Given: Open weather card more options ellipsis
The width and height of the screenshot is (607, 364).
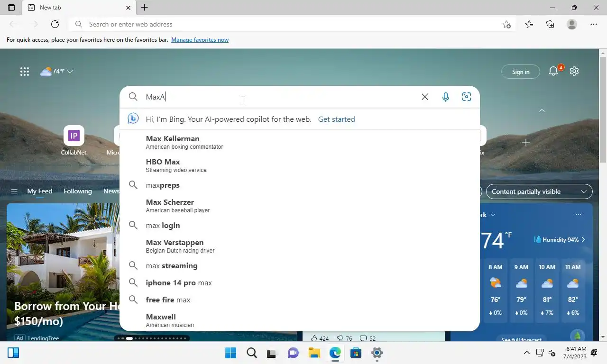Looking at the screenshot, I should [x=578, y=215].
